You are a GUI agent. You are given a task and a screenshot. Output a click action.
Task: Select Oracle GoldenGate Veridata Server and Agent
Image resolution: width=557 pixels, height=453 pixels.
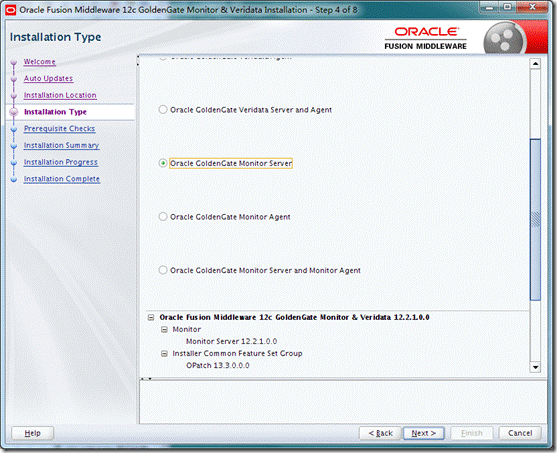(163, 109)
